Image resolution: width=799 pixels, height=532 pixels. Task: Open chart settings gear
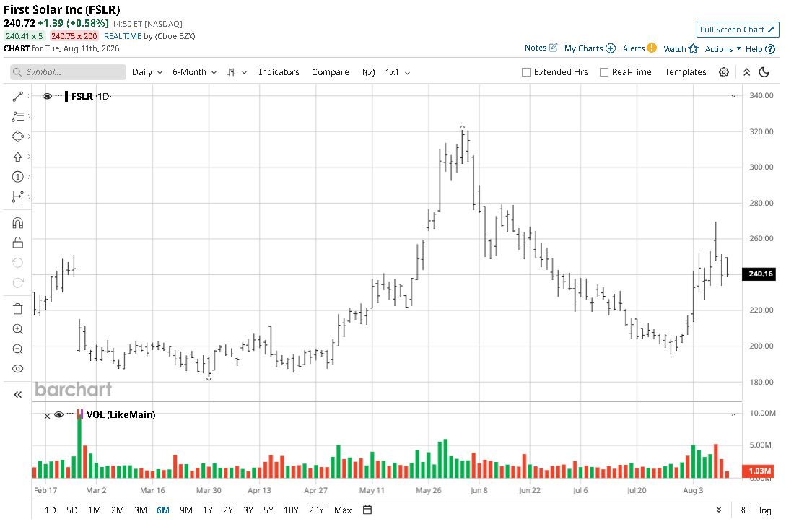pos(724,72)
